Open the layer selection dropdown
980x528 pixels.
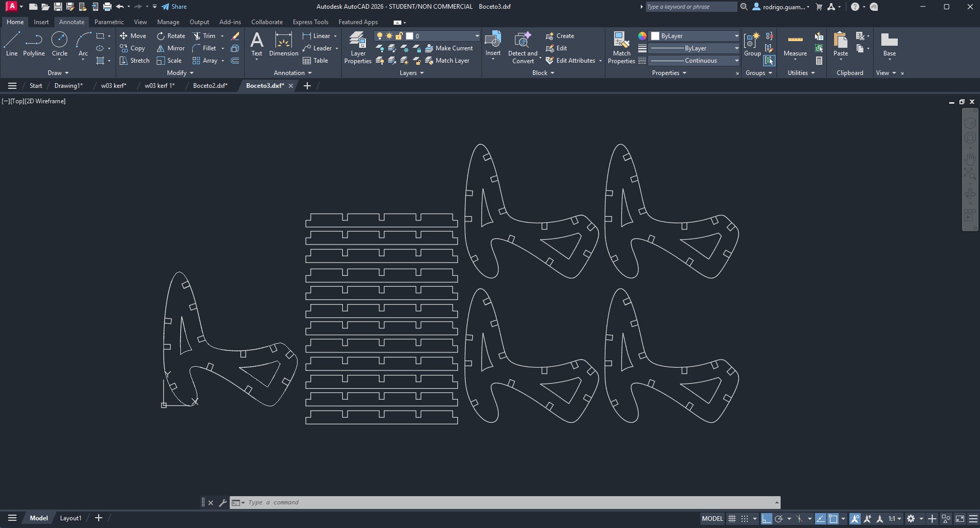(x=427, y=36)
